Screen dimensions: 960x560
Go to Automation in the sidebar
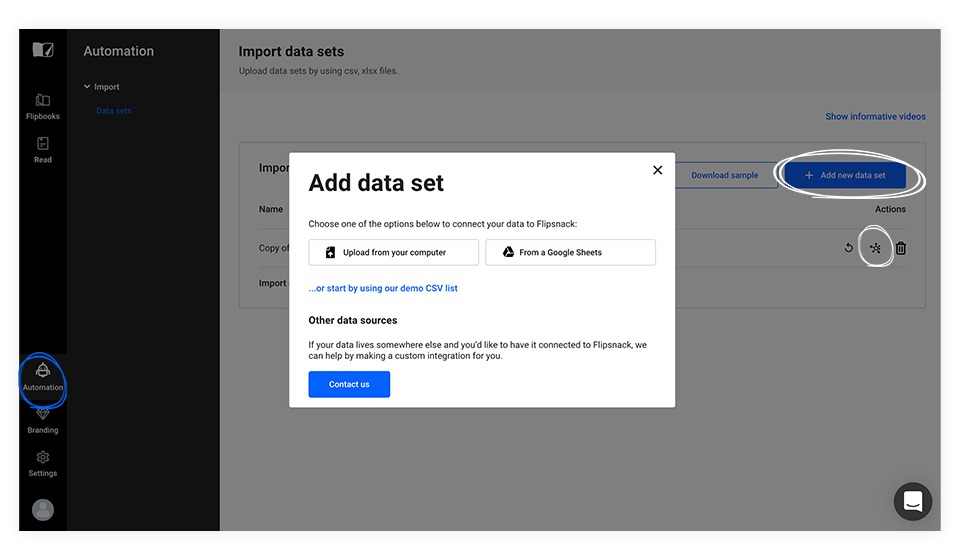pyautogui.click(x=43, y=377)
